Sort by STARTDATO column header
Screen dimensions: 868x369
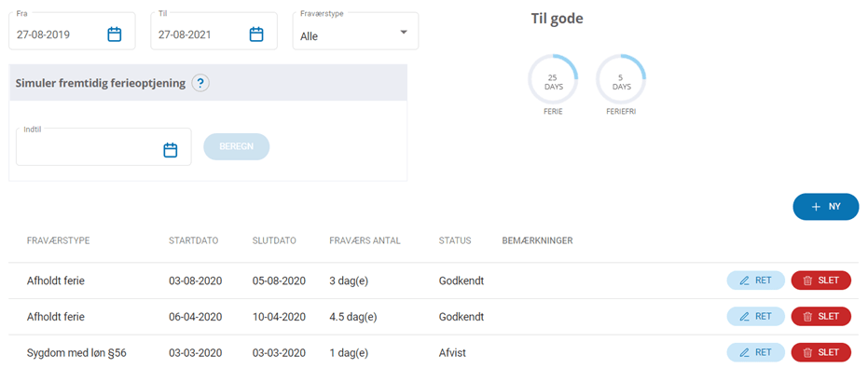tap(194, 240)
